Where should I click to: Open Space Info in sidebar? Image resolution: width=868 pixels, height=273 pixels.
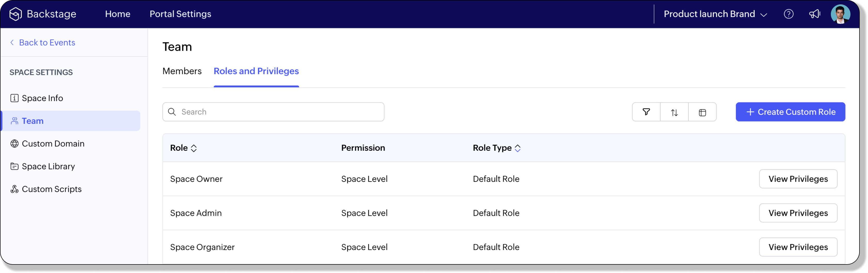pos(42,98)
